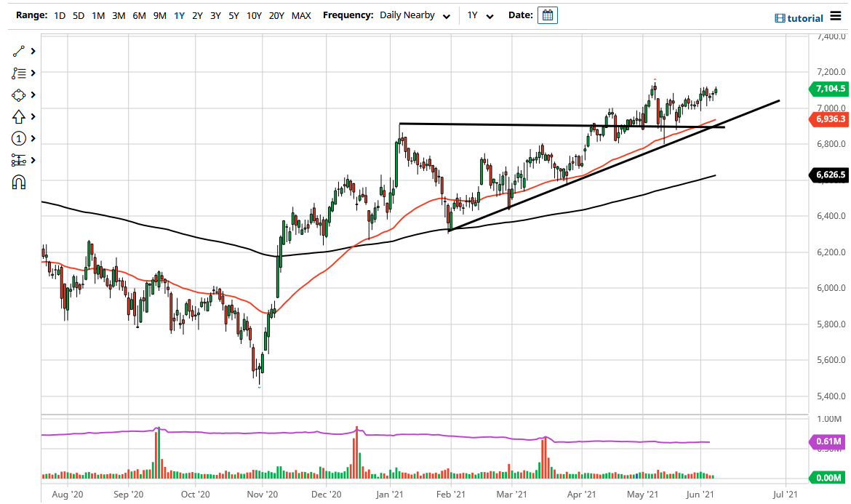The image size is (851, 504).
Task: Open the chart indicator settings tool
Action: click(20, 160)
